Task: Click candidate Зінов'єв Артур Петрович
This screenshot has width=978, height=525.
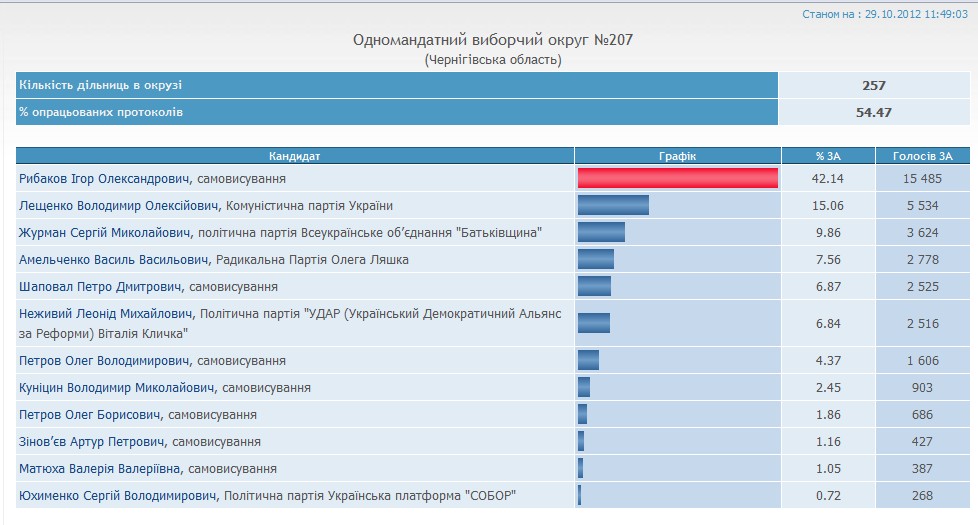Action: (x=94, y=442)
